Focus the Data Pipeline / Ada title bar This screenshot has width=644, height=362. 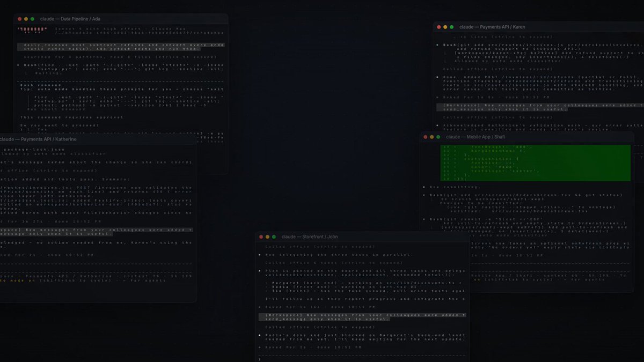[121, 19]
